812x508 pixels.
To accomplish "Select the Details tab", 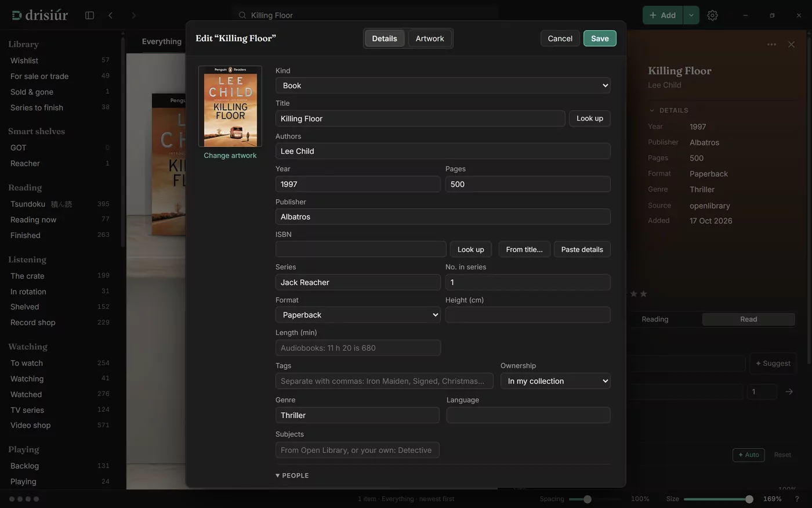I will [x=385, y=38].
